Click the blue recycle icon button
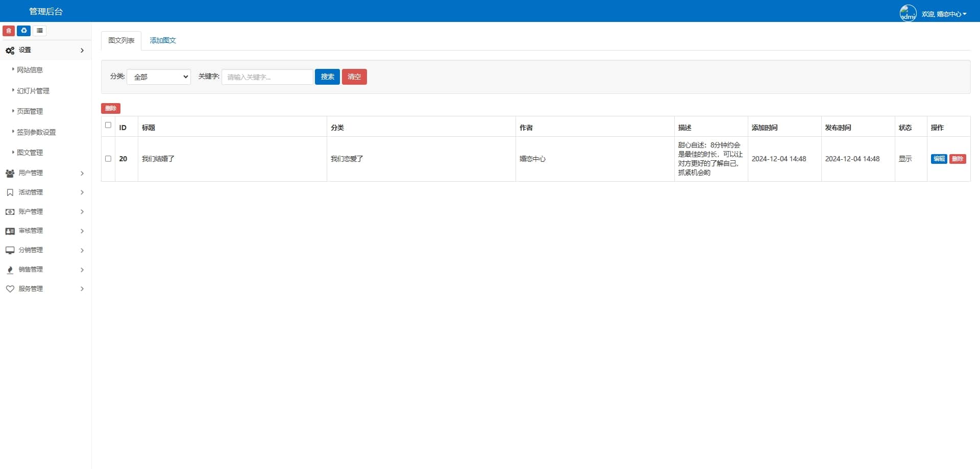The height and width of the screenshot is (469, 980). 24,31
